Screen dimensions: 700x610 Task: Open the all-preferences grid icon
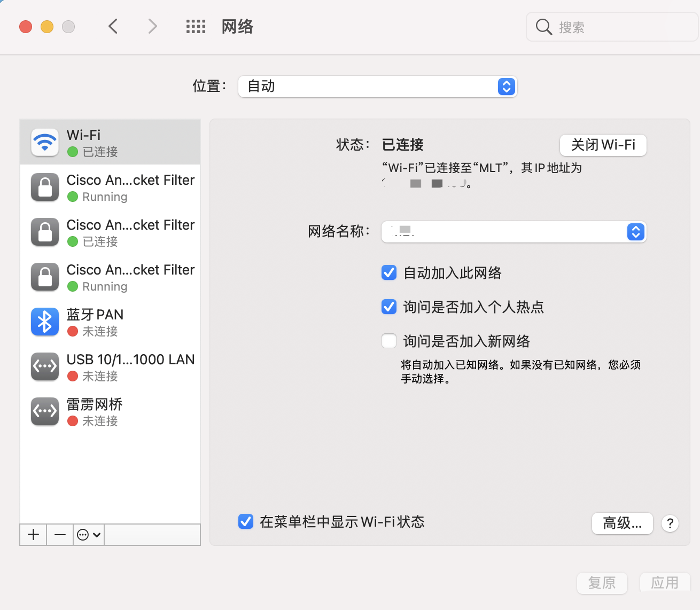click(196, 26)
